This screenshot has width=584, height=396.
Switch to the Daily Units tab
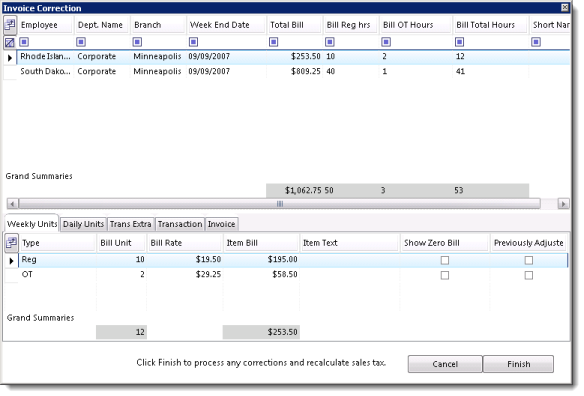click(x=83, y=224)
